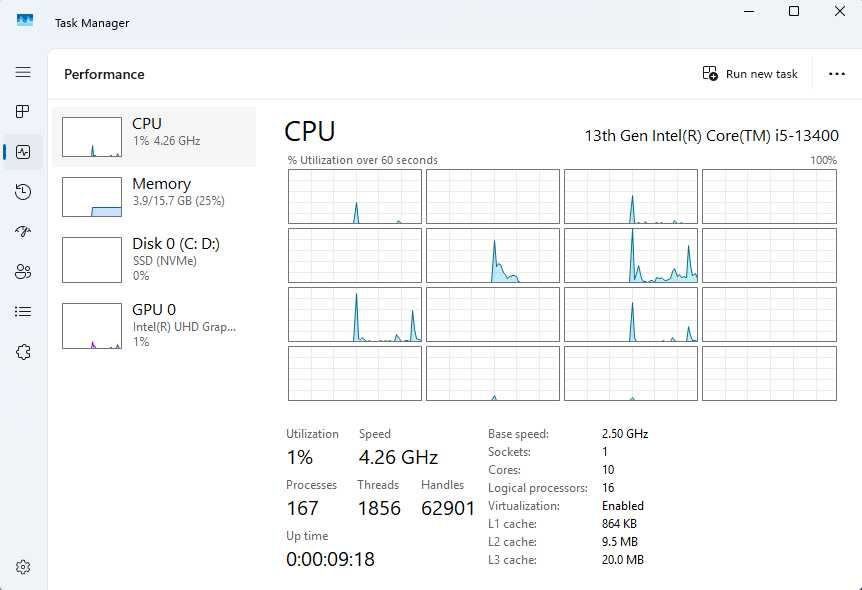Click the GPU 0 mini graph thumbnail
Image resolution: width=862 pixels, height=590 pixels.
click(x=92, y=326)
